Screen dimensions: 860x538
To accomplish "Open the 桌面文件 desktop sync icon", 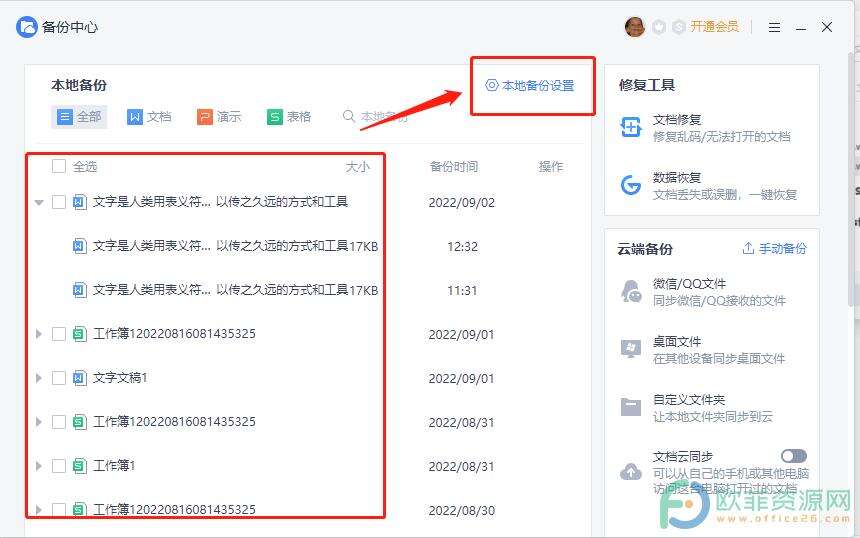I will [x=631, y=349].
